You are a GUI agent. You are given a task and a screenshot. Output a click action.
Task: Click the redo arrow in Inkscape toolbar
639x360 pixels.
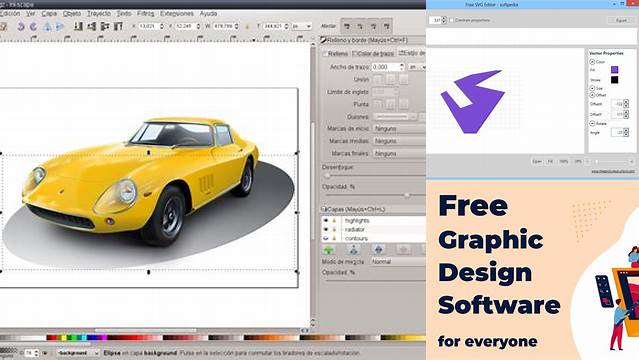(x=33, y=27)
